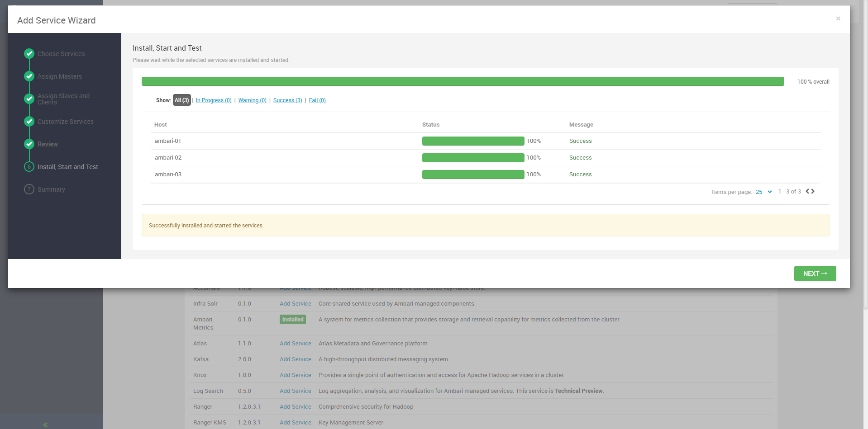The height and width of the screenshot is (429, 868).
Task: Open Success message for ambari-03
Action: pyautogui.click(x=581, y=174)
